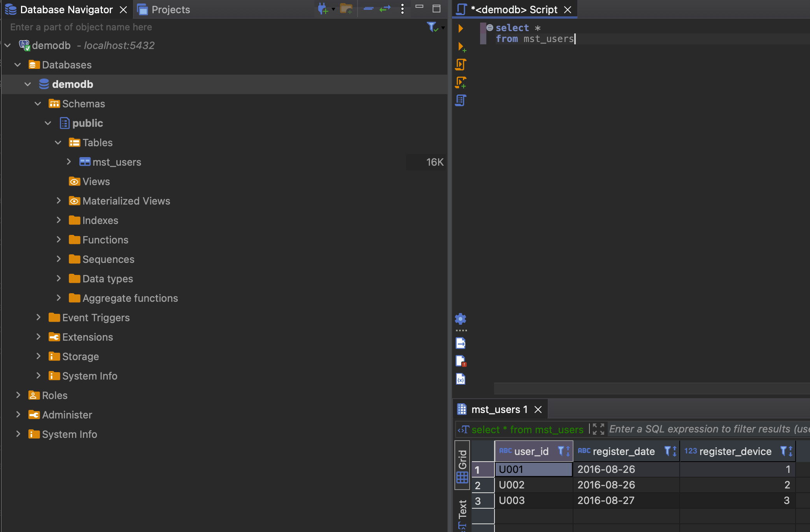Click the register_date column header
The height and width of the screenshot is (532, 810).
point(623,451)
